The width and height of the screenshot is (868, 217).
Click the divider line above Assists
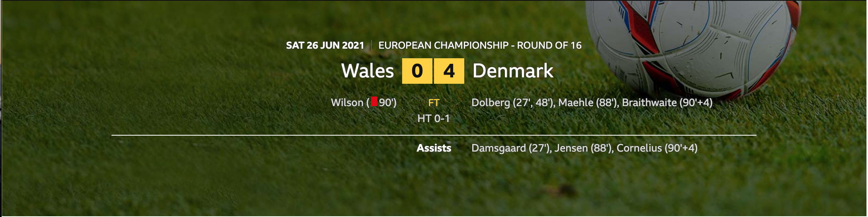pyautogui.click(x=434, y=135)
